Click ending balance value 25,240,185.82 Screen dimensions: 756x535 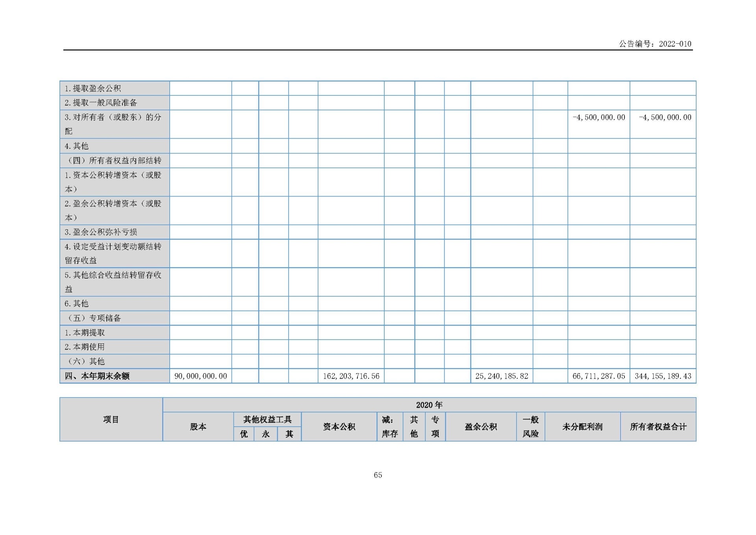point(502,376)
